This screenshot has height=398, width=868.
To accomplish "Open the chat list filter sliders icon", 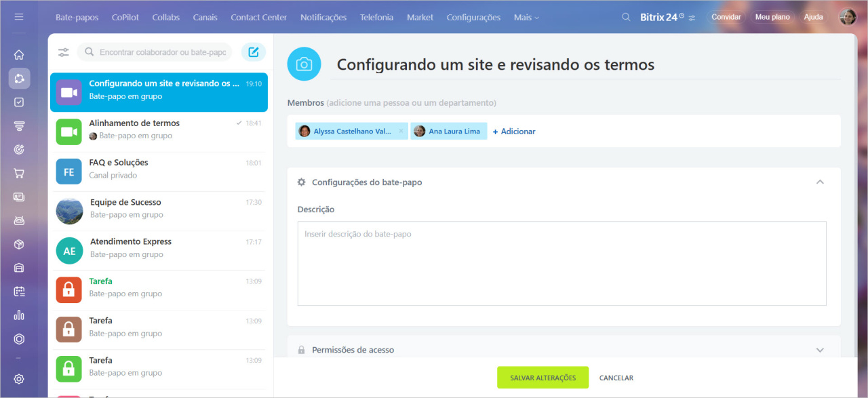I will pyautogui.click(x=64, y=52).
